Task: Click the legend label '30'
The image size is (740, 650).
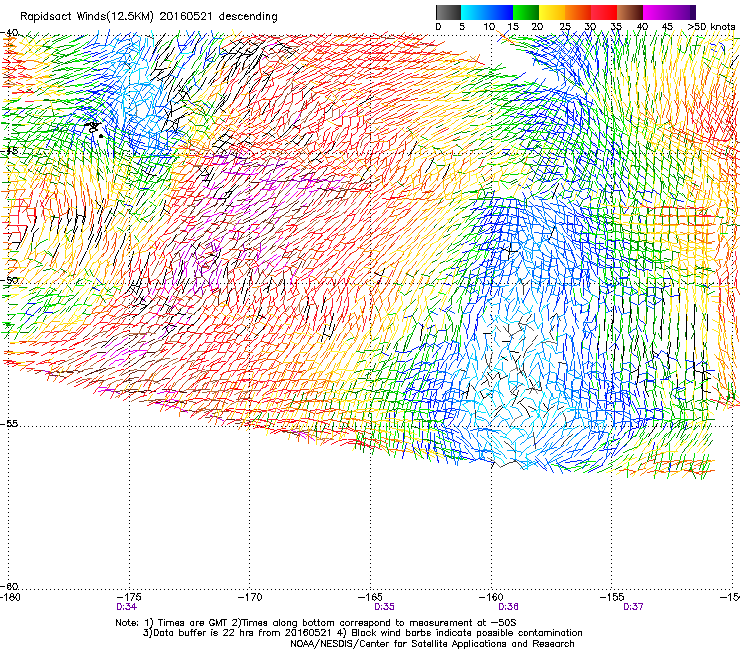Action: [x=590, y=27]
